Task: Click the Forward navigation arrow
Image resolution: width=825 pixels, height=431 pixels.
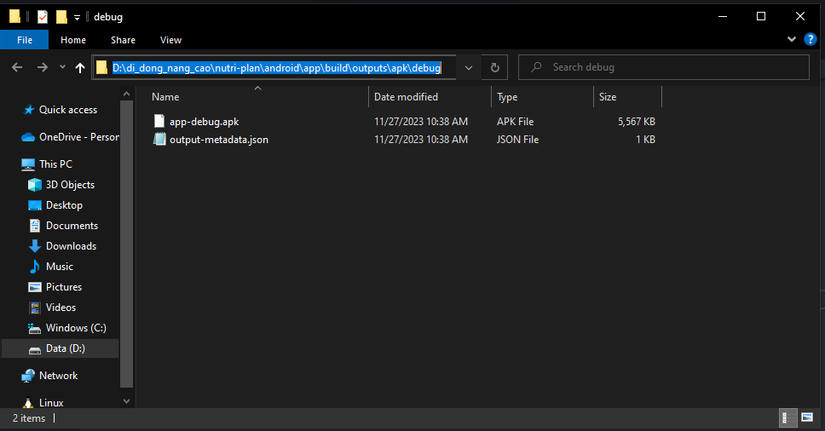Action: click(x=42, y=67)
